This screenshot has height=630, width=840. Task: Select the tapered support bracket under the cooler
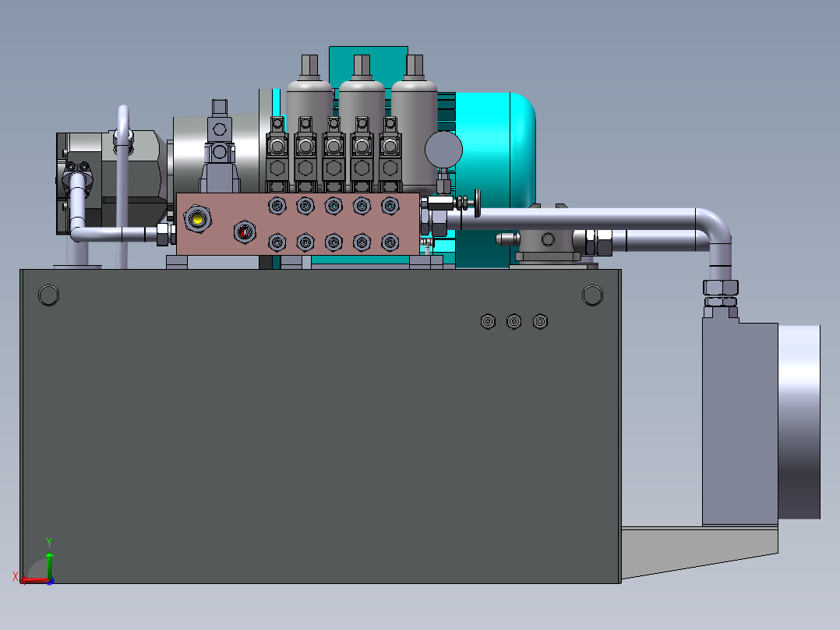click(x=700, y=550)
